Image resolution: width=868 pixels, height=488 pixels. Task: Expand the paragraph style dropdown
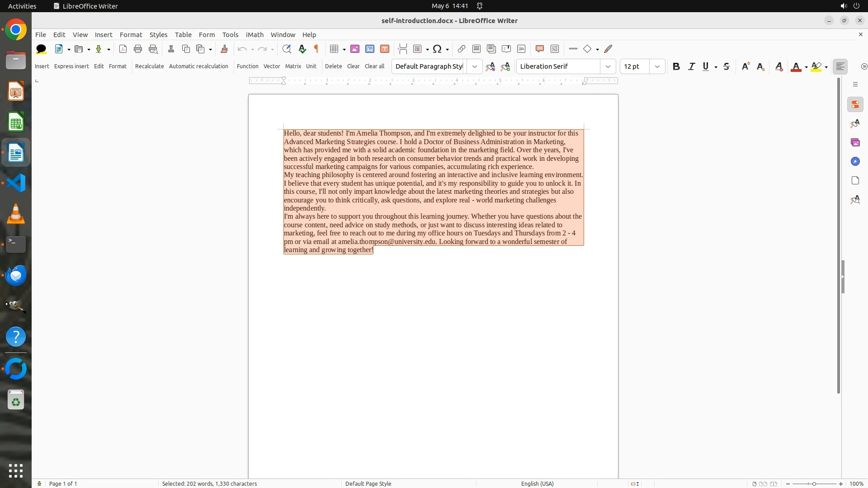pos(474,66)
